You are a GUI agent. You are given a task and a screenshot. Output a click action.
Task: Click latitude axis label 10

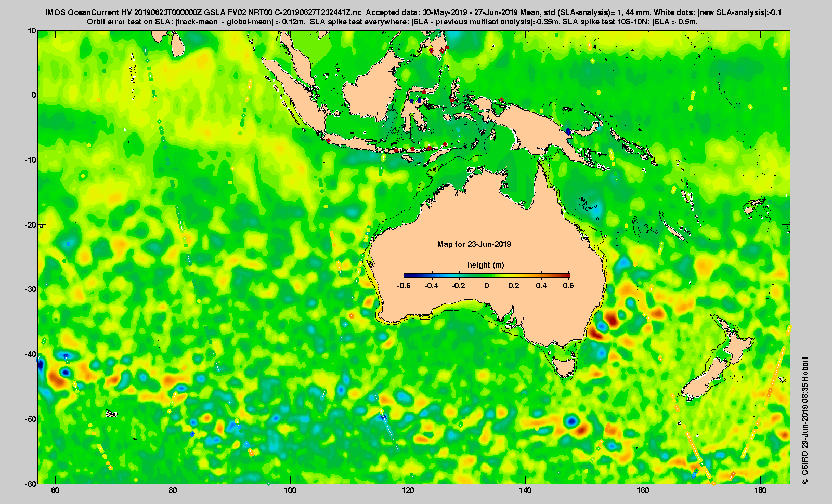click(x=32, y=31)
